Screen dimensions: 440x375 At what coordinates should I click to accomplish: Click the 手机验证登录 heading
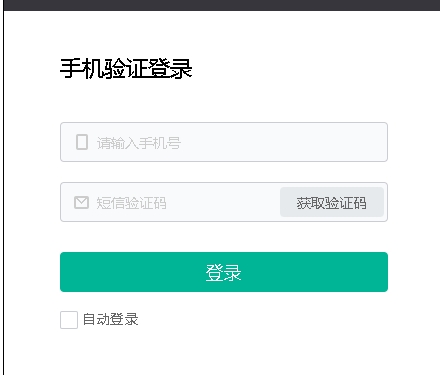click(x=126, y=69)
